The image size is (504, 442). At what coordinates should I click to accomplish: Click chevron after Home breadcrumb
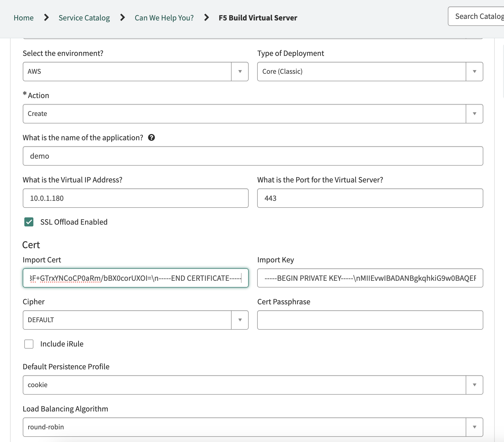pyautogui.click(x=46, y=18)
